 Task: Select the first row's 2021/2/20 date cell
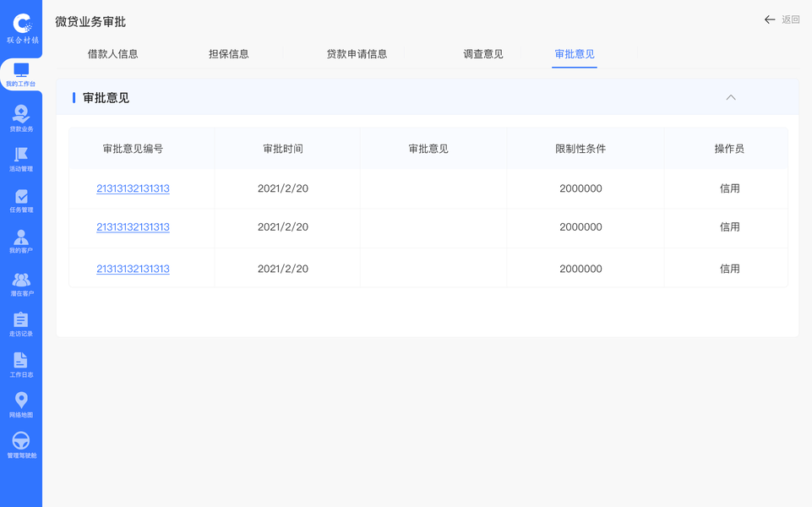[283, 188]
